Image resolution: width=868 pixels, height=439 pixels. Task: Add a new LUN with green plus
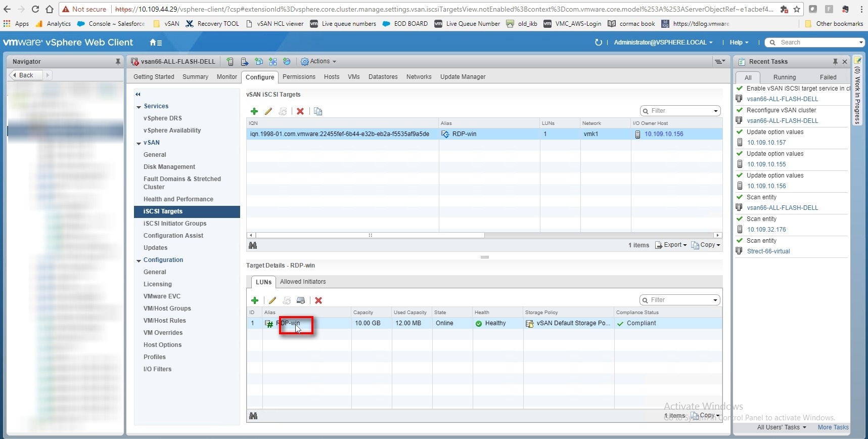click(x=255, y=300)
